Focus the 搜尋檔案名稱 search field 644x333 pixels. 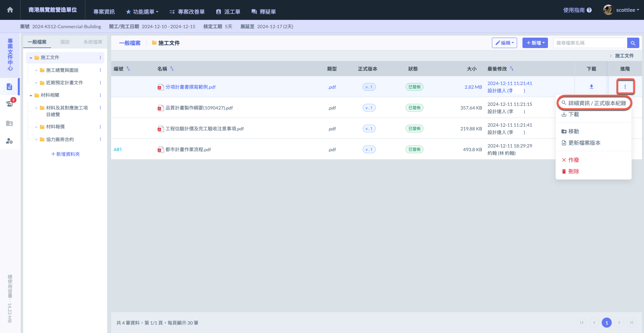click(590, 43)
